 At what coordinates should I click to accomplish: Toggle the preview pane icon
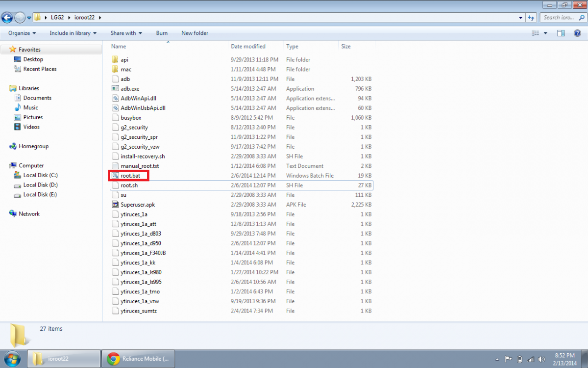(x=561, y=33)
